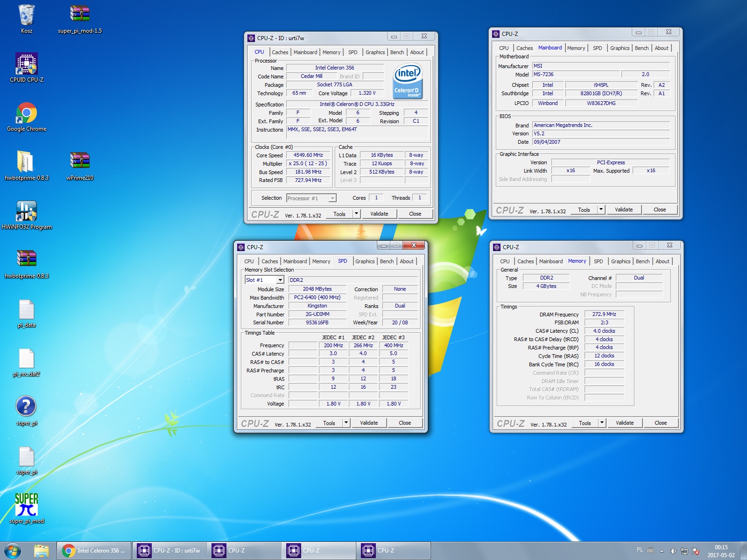Viewport: 747px width, 560px height.
Task: Click the American Megatrends Inc. BIOS brand
Action: 601,125
